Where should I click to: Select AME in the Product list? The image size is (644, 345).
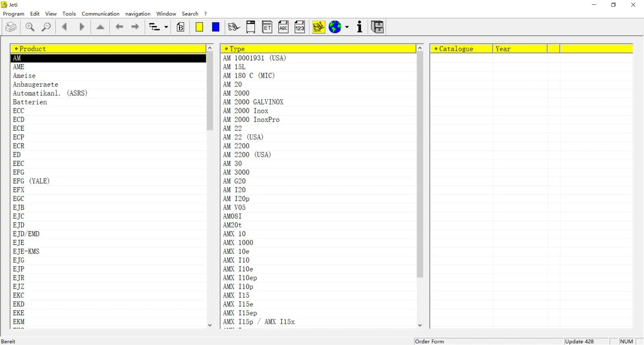108,67
